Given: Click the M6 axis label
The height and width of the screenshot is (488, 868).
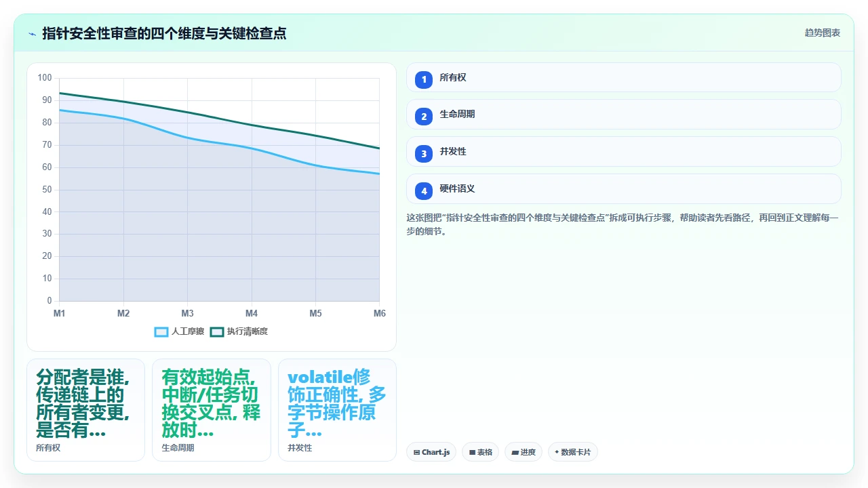Looking at the screenshot, I should pyautogui.click(x=380, y=313).
